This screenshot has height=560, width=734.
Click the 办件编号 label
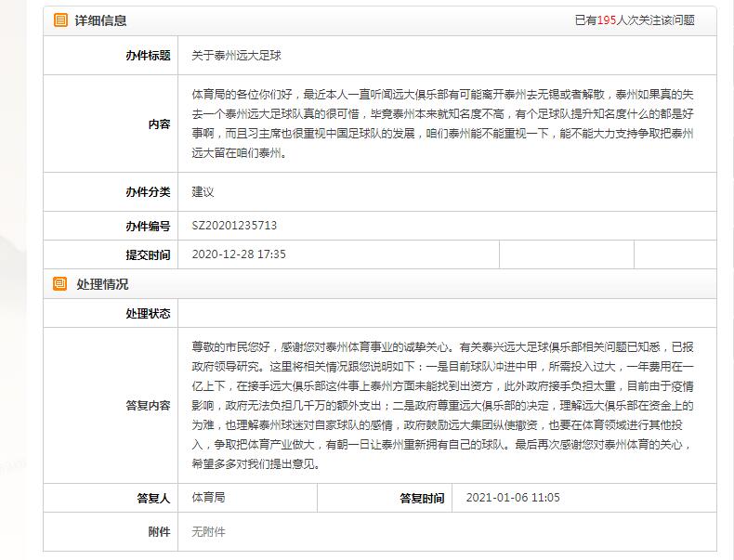[148, 226]
